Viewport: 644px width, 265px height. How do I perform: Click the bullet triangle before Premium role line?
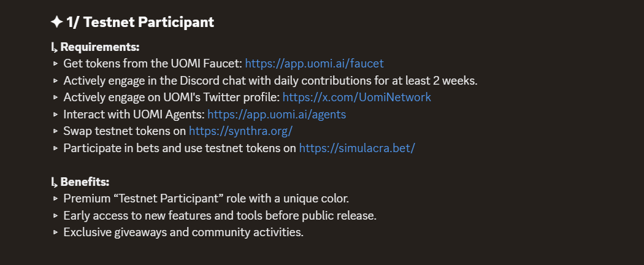click(56, 198)
